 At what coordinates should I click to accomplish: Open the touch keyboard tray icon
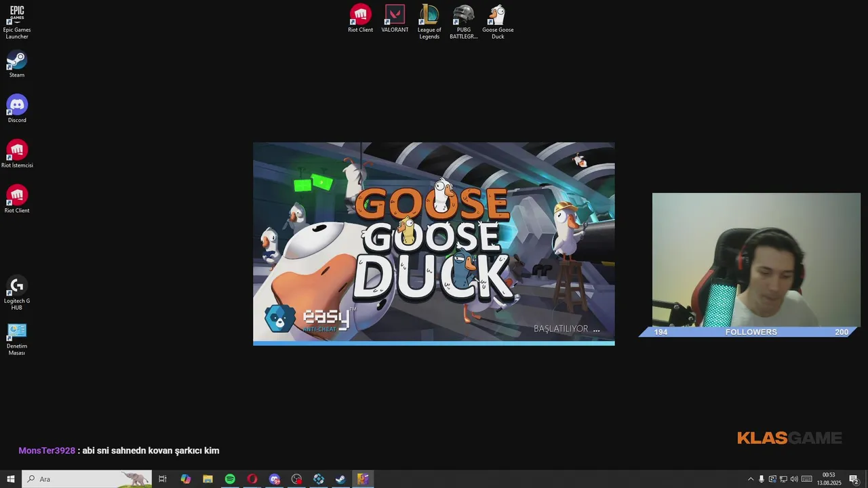tap(807, 479)
